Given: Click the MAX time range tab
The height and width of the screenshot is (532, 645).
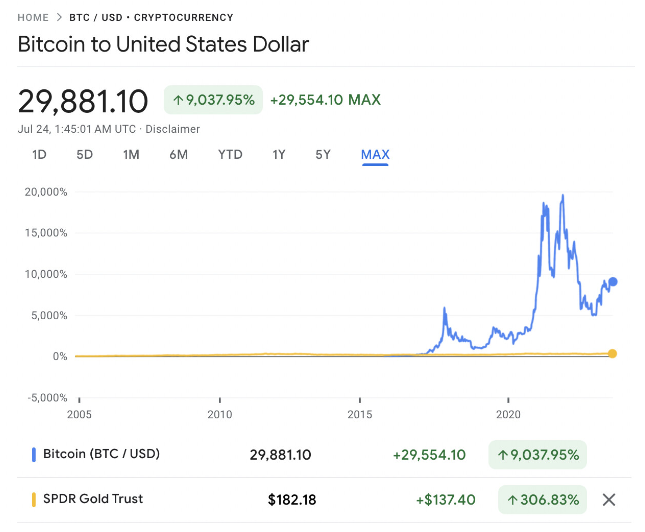Looking at the screenshot, I should (x=375, y=154).
